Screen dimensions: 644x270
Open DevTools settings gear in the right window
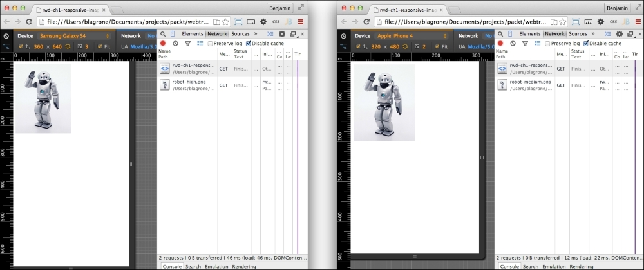620,34
